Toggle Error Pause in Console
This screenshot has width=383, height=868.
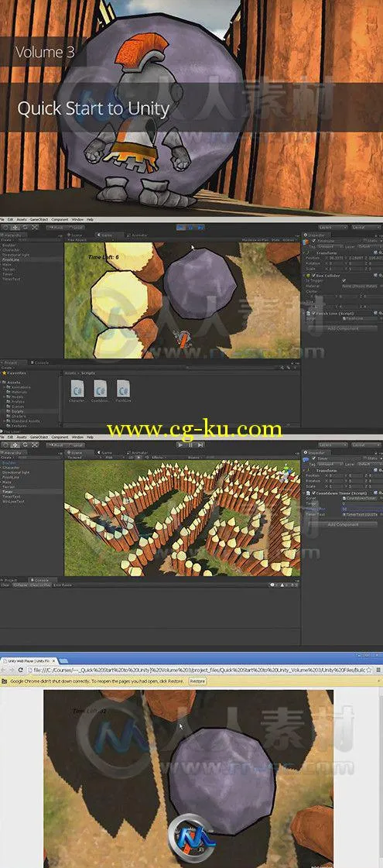coord(61,585)
